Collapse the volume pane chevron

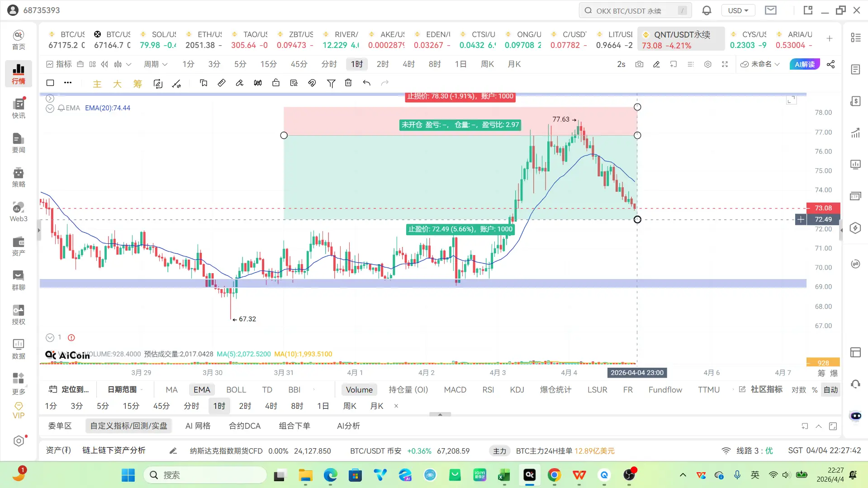(x=50, y=337)
